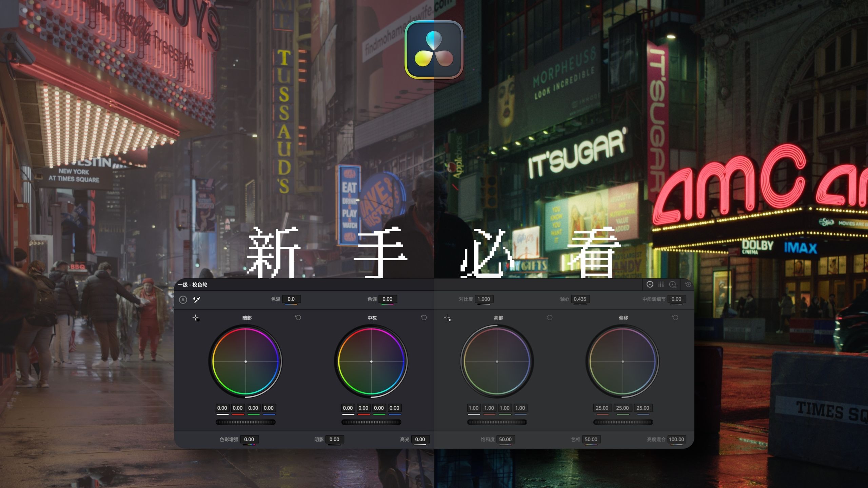Screen dimensions: 868x488
Task: Switch to color wheels mode icon
Action: [x=650, y=284]
